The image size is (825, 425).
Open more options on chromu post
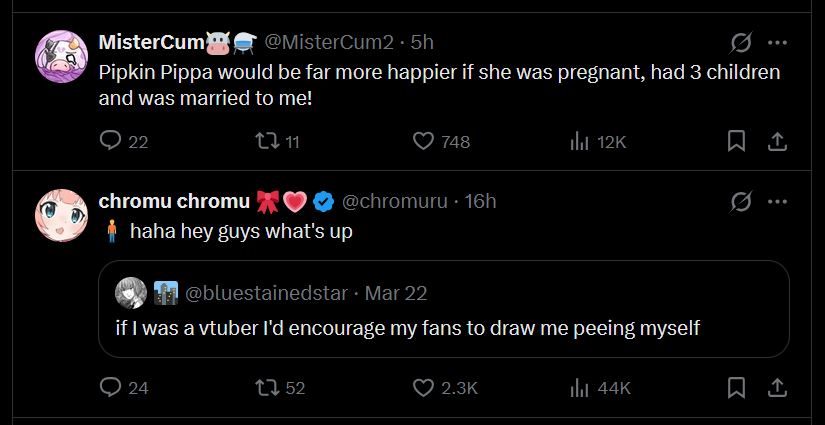tap(777, 202)
